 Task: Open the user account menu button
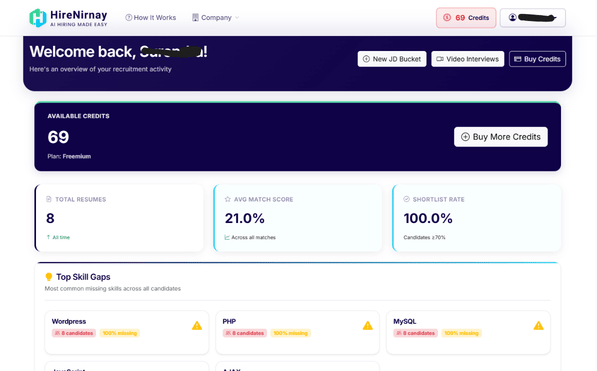coord(533,18)
